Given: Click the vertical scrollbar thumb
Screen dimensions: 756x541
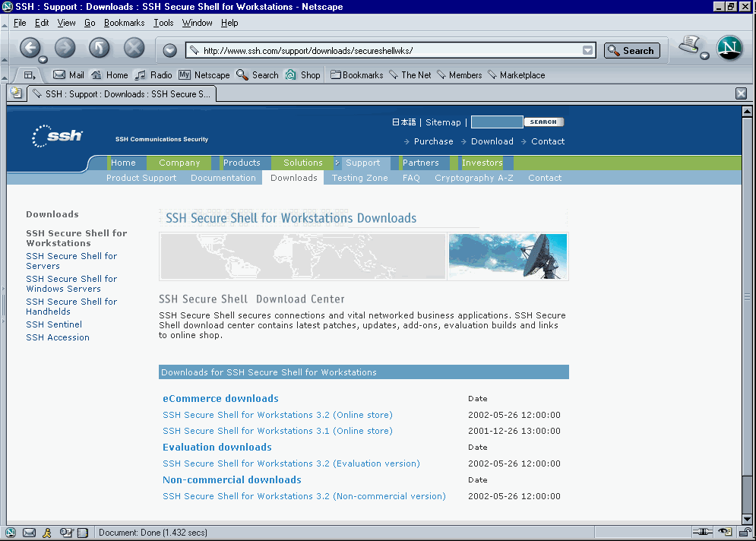Looking at the screenshot, I should click(x=747, y=296).
